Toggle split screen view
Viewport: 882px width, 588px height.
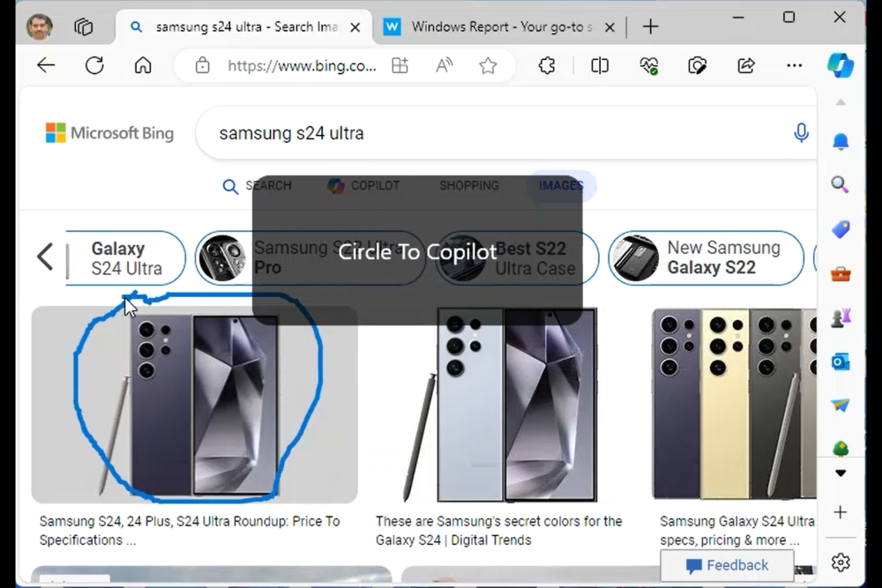coord(600,66)
